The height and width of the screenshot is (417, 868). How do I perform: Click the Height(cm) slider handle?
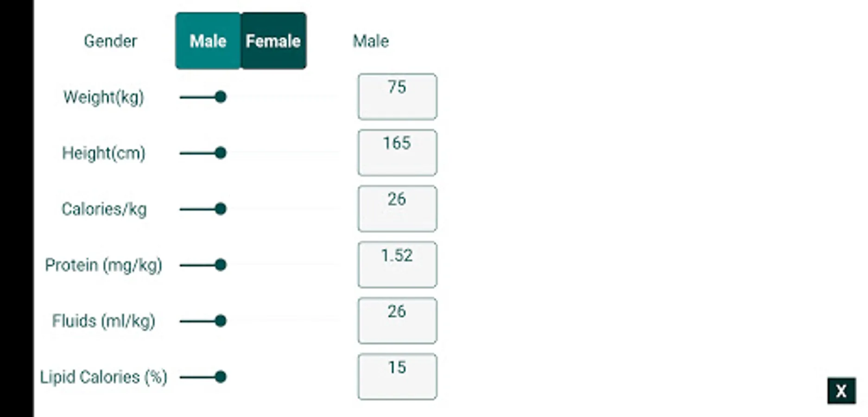pos(221,153)
